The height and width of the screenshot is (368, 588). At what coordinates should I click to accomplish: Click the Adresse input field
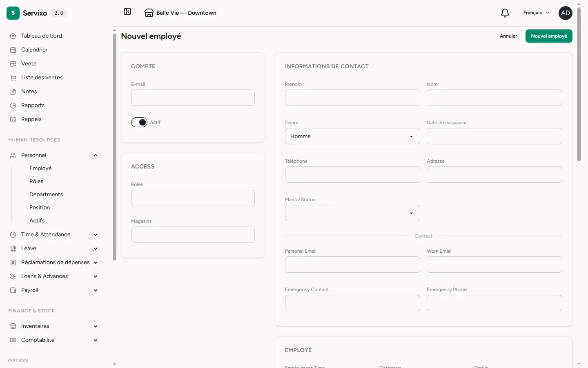click(494, 175)
